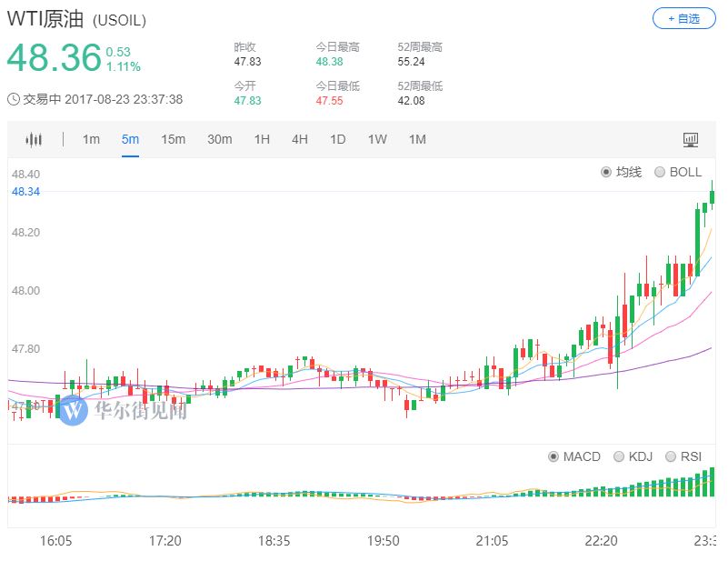Switch to the 1W timeframe tab
Viewport: 728px width, 561px height.
pyautogui.click(x=377, y=139)
